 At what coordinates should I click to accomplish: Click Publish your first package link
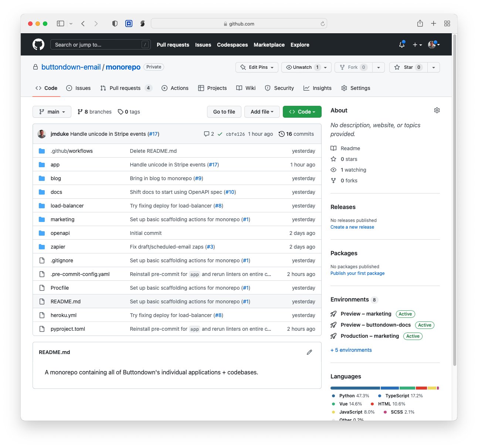click(357, 273)
